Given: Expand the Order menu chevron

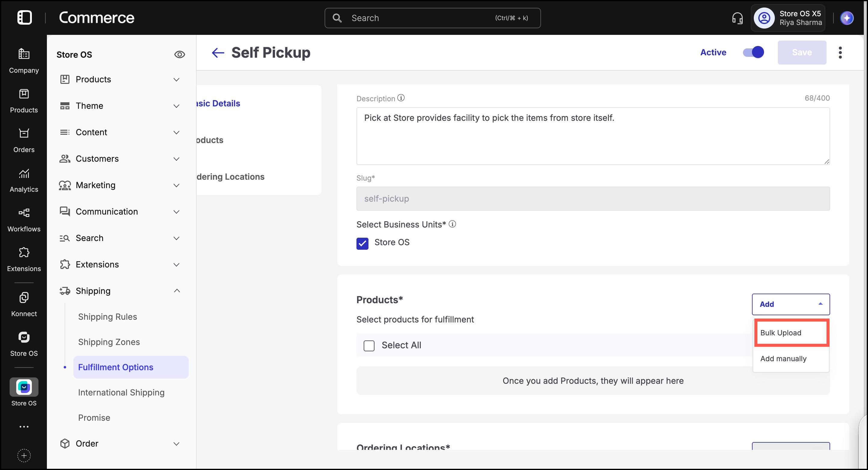Looking at the screenshot, I should pyautogui.click(x=176, y=444).
